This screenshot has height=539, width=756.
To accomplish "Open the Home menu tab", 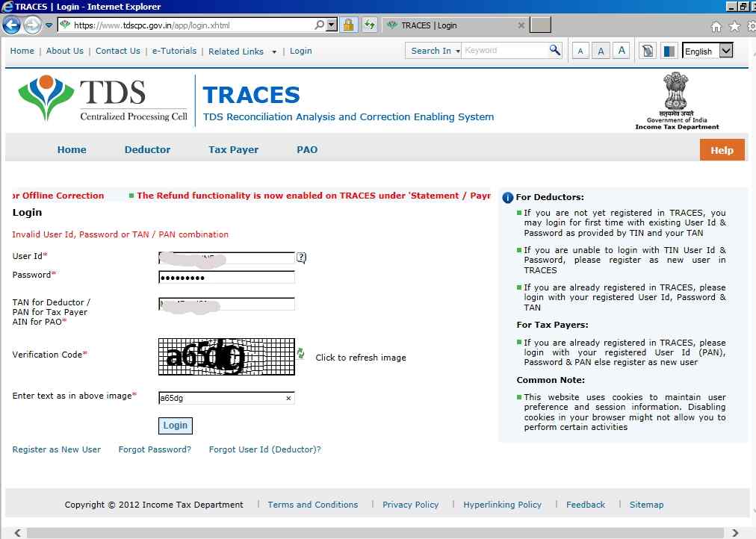I will pyautogui.click(x=72, y=150).
